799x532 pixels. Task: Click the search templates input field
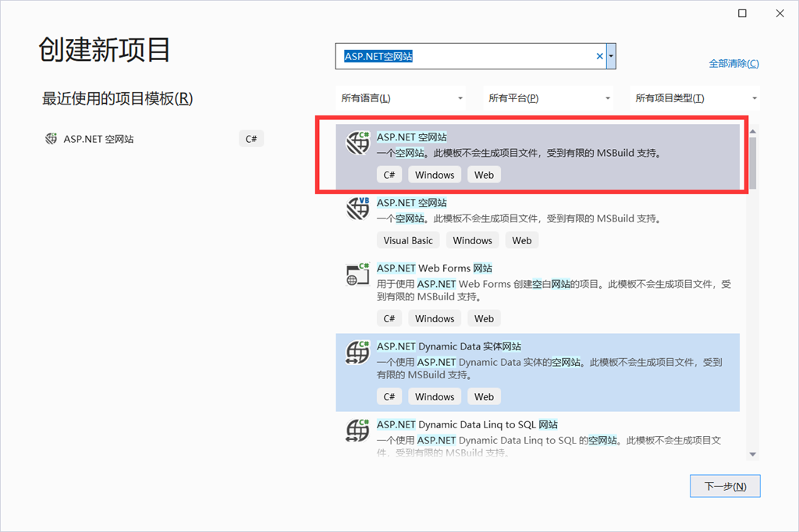coord(467,56)
